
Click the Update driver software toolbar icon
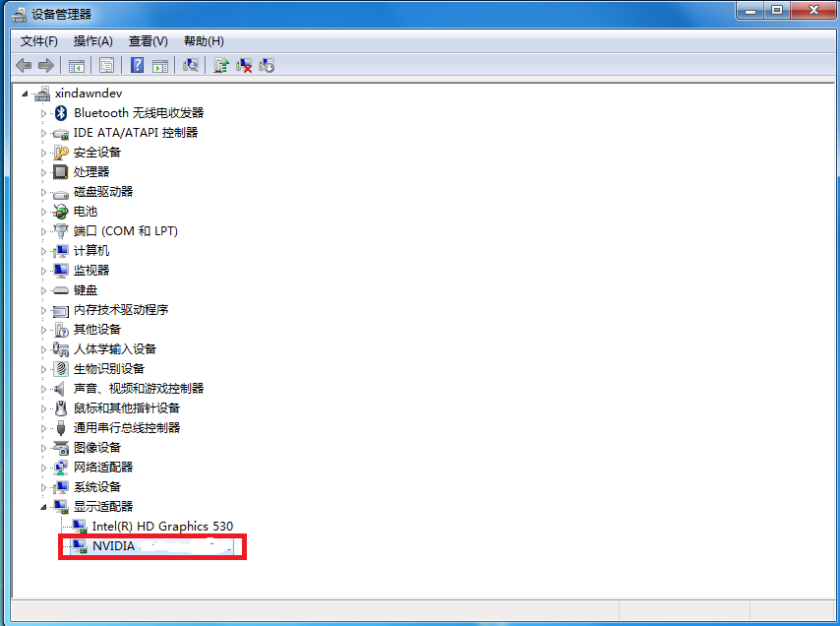tap(221, 65)
